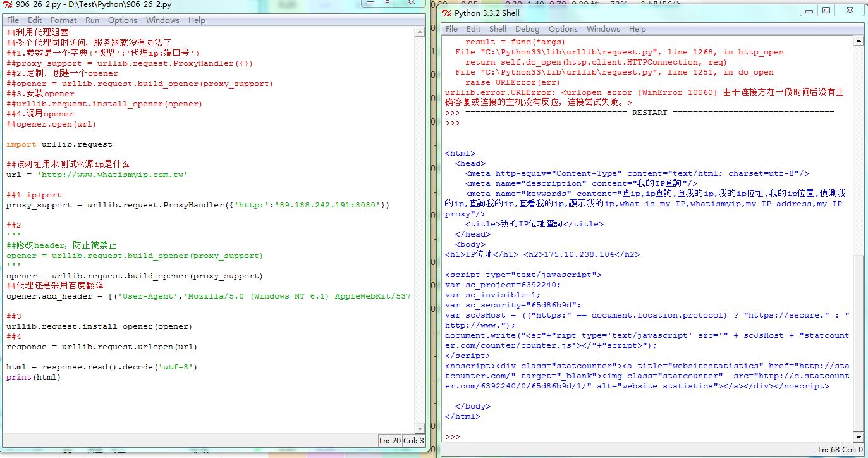Click the 'import urllib.request' line in editor
The width and height of the screenshot is (868, 458).
[x=59, y=144]
